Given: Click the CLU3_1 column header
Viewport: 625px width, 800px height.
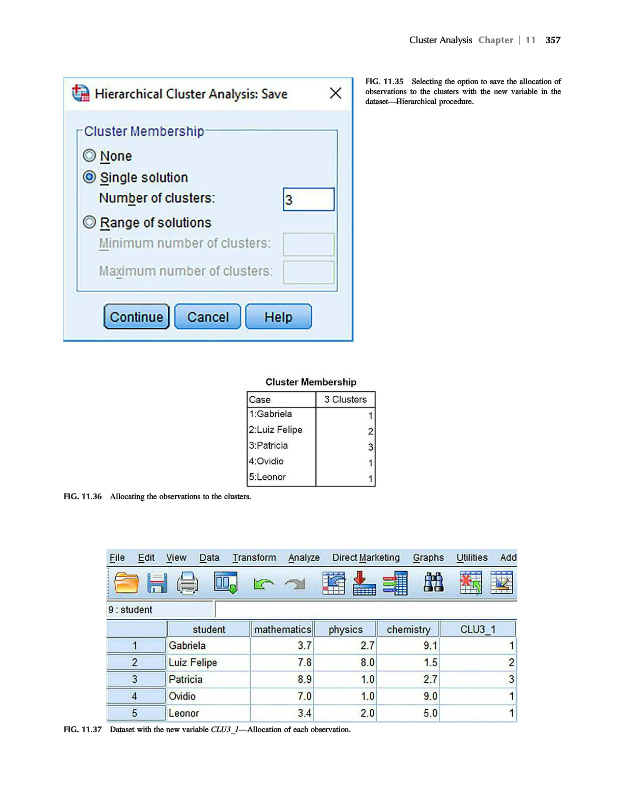Looking at the screenshot, I should 478,629.
